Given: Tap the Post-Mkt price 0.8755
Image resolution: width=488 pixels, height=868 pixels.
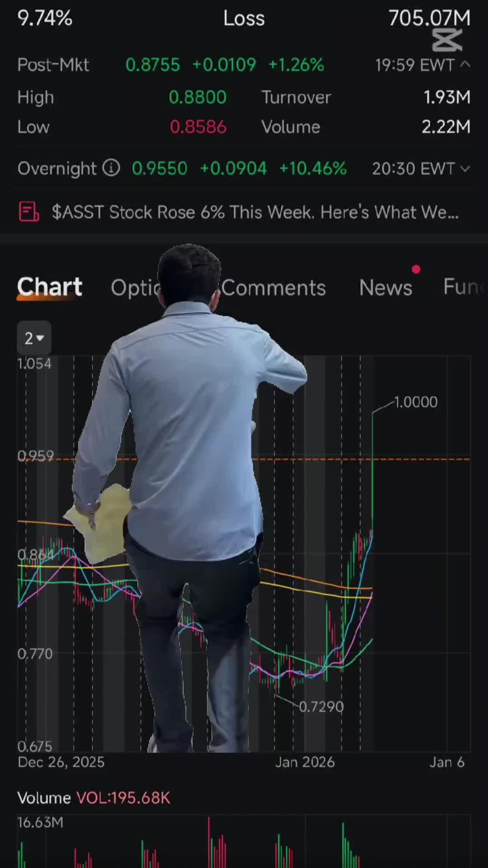Looking at the screenshot, I should tap(153, 65).
